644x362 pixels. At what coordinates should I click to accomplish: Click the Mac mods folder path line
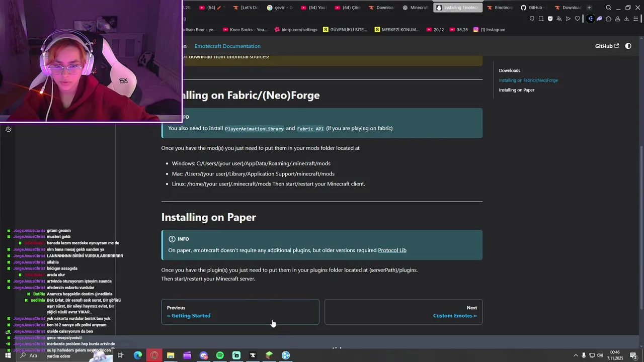253,174
